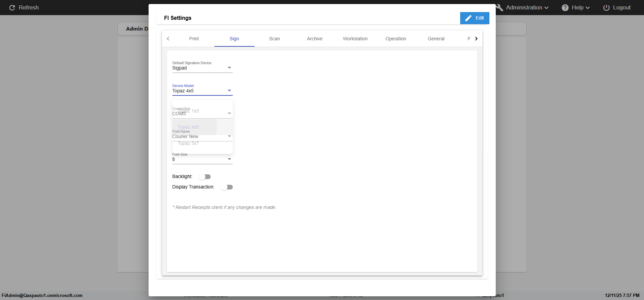
Task: Click the FiAdmin account email in status bar
Action: point(42,295)
